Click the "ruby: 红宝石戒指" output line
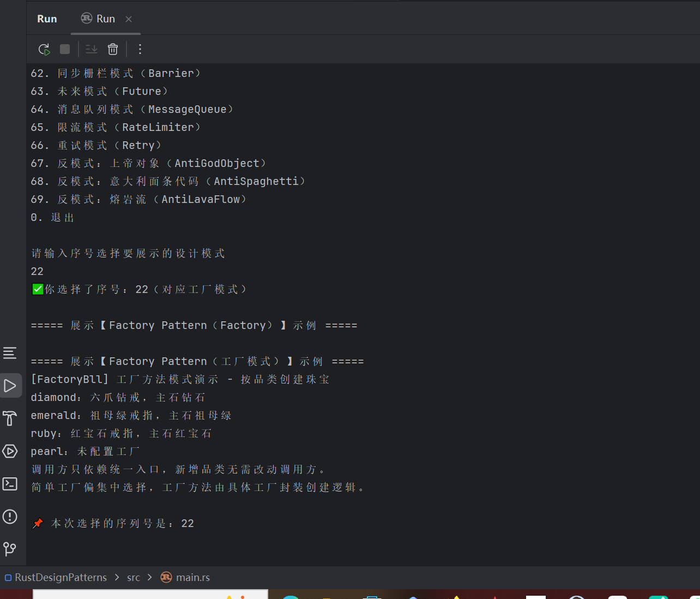This screenshot has width=700, height=599. [122, 433]
